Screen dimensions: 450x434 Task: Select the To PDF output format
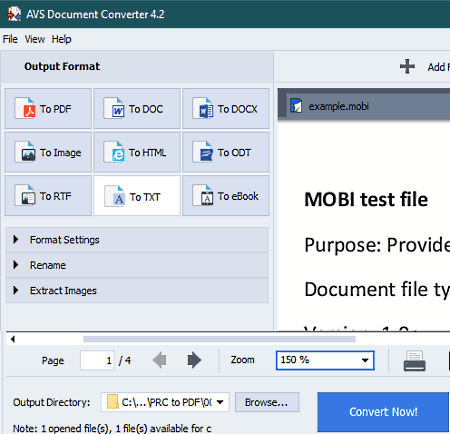pos(48,109)
